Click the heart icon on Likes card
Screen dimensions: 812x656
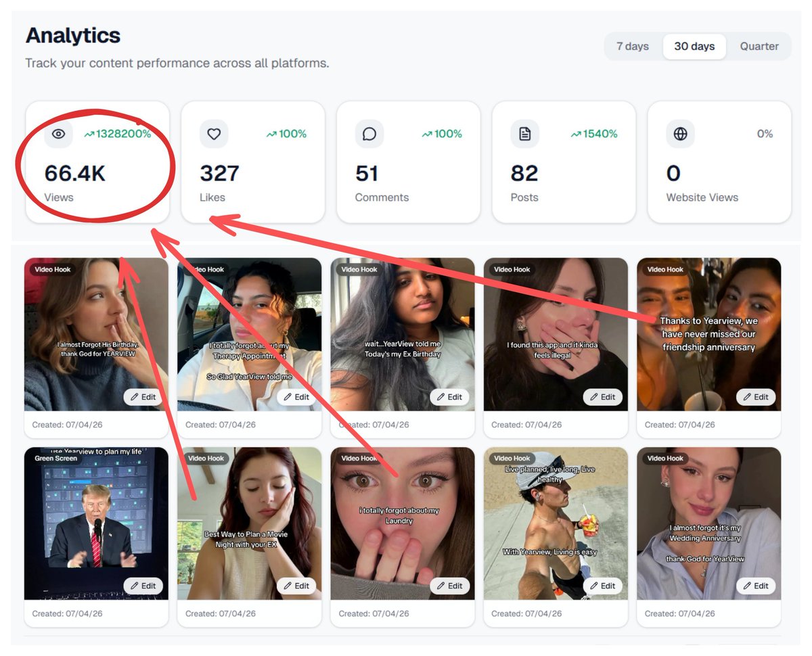tap(214, 134)
